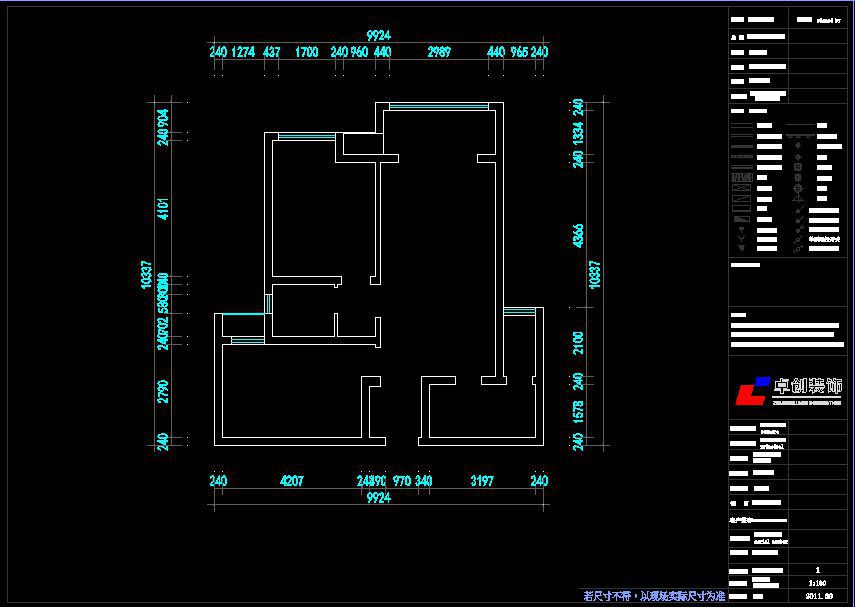Click the left-side 10337 total height dimension
The image size is (855, 607).
tap(146, 275)
